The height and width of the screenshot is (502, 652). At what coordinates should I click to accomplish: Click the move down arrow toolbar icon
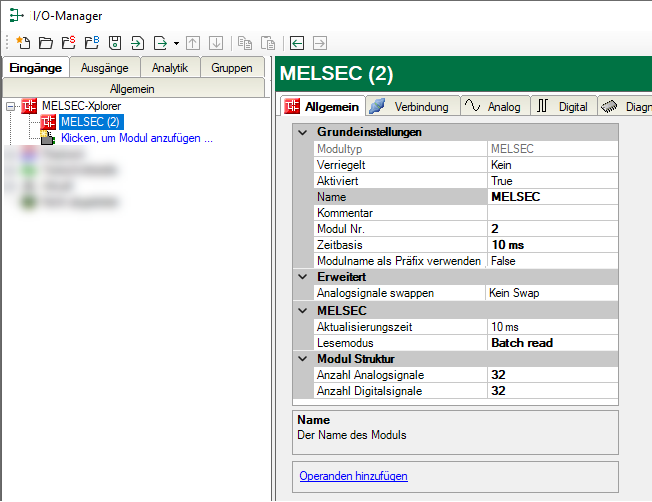click(x=216, y=43)
